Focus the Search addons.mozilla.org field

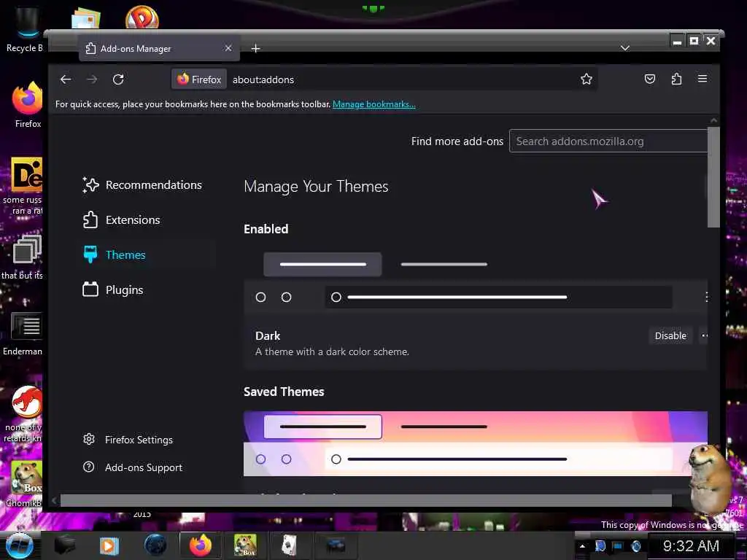608,141
